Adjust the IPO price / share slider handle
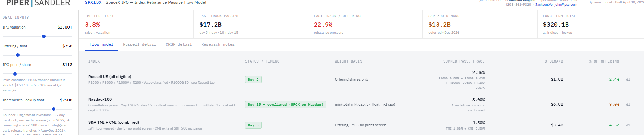The width and height of the screenshot is (644, 135). click(x=15, y=74)
